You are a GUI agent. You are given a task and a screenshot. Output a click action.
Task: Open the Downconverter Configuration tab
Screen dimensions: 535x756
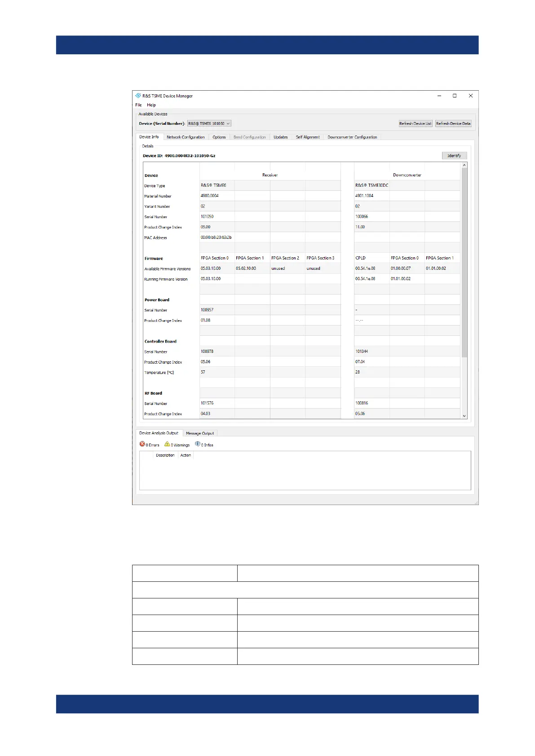[352, 137]
